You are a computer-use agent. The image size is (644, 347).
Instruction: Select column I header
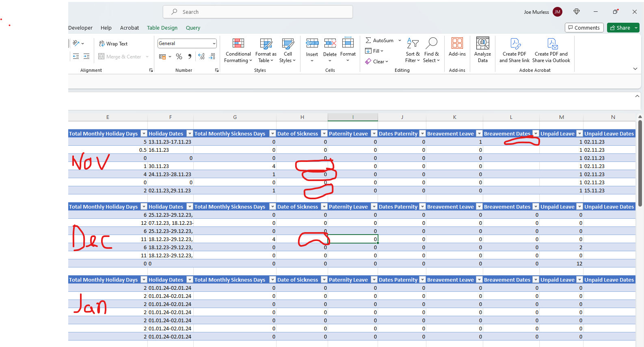(353, 117)
